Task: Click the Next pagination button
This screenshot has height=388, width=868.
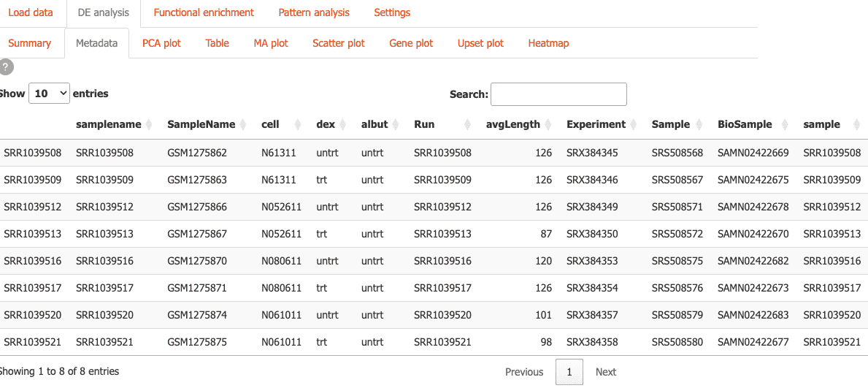Action: pyautogui.click(x=606, y=372)
